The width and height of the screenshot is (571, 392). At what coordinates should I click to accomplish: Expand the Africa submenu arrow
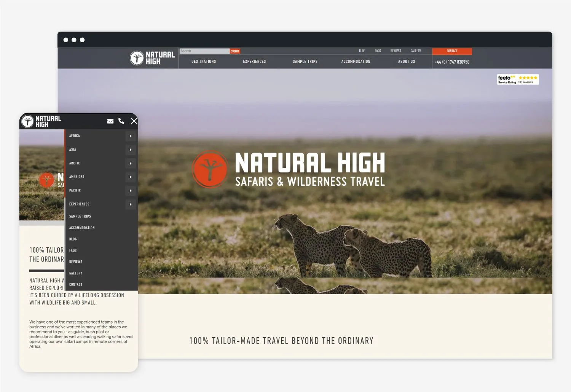point(130,136)
